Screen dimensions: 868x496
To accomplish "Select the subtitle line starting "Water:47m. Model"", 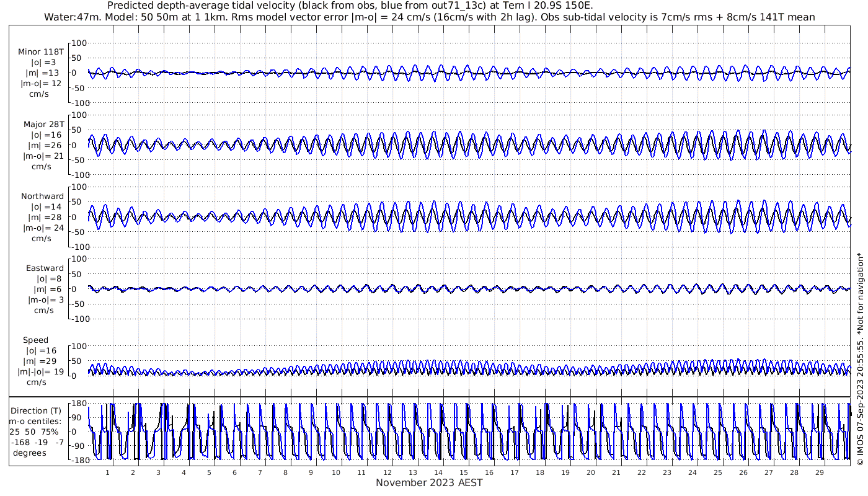I will (430, 17).
